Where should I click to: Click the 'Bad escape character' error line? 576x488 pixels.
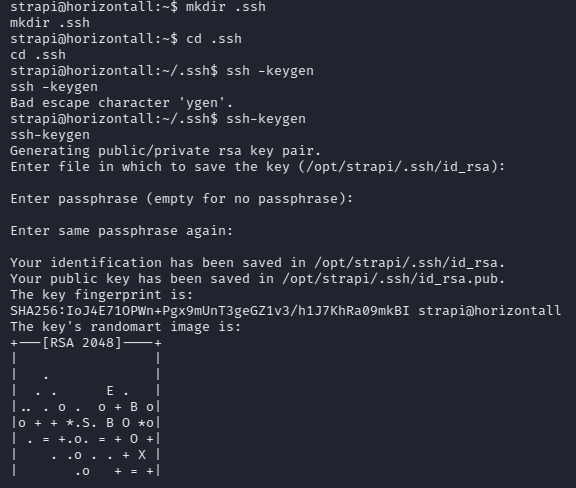[x=122, y=103]
